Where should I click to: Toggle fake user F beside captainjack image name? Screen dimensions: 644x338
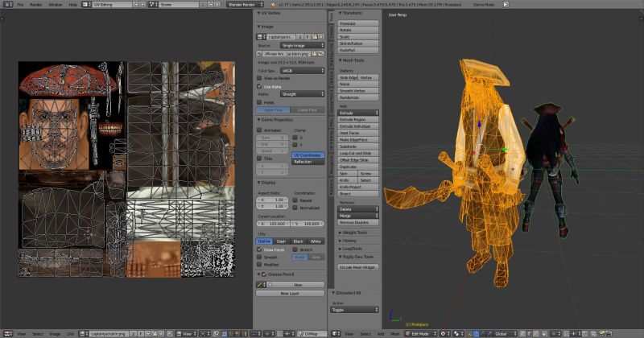tap(308, 37)
